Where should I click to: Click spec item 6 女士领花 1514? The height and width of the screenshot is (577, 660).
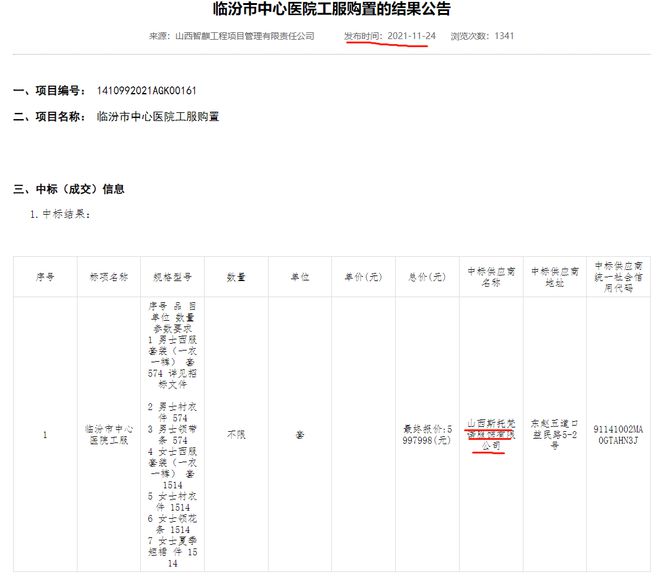click(172, 524)
